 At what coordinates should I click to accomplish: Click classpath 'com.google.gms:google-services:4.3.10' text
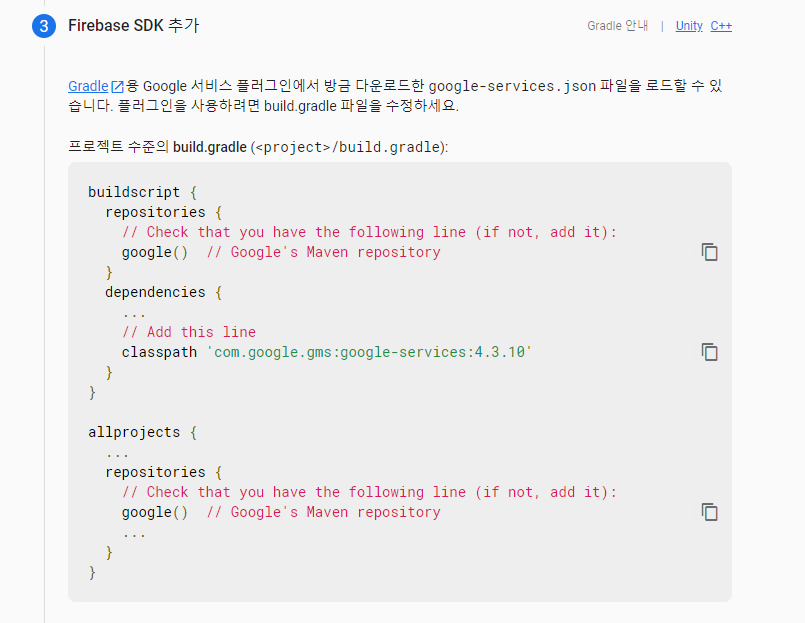pos(327,352)
